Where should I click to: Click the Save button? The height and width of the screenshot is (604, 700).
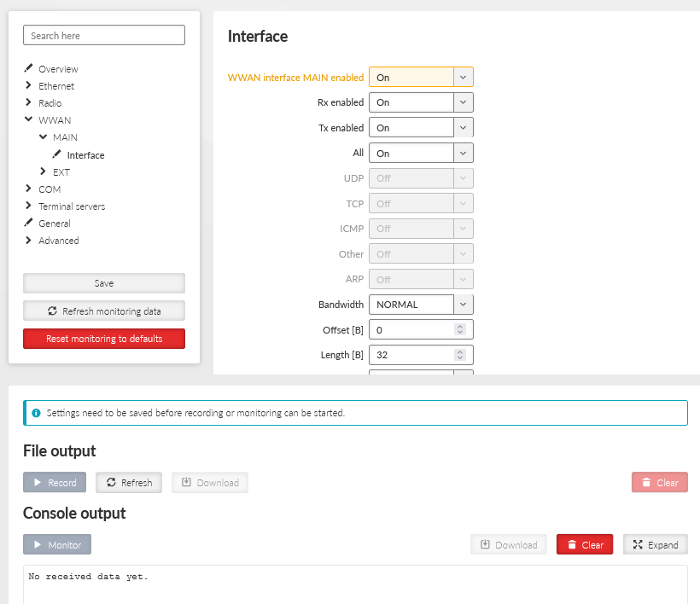[103, 283]
